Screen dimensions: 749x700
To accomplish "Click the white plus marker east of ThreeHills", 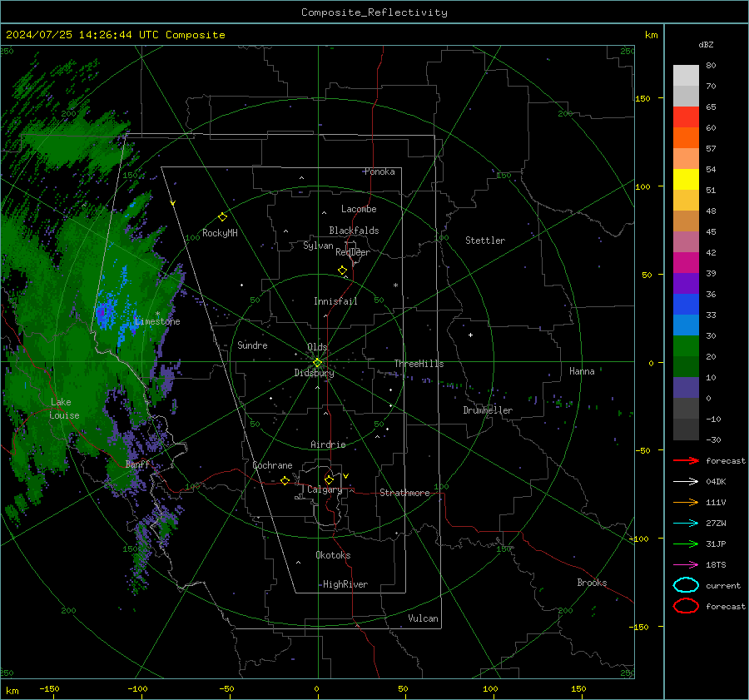I will click(x=470, y=335).
